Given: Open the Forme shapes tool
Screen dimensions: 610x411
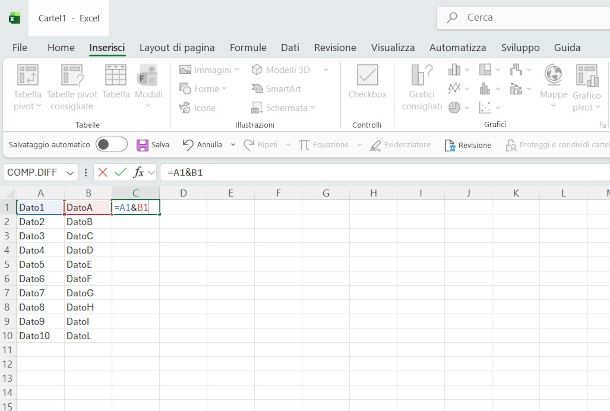Looking at the screenshot, I should (203, 89).
